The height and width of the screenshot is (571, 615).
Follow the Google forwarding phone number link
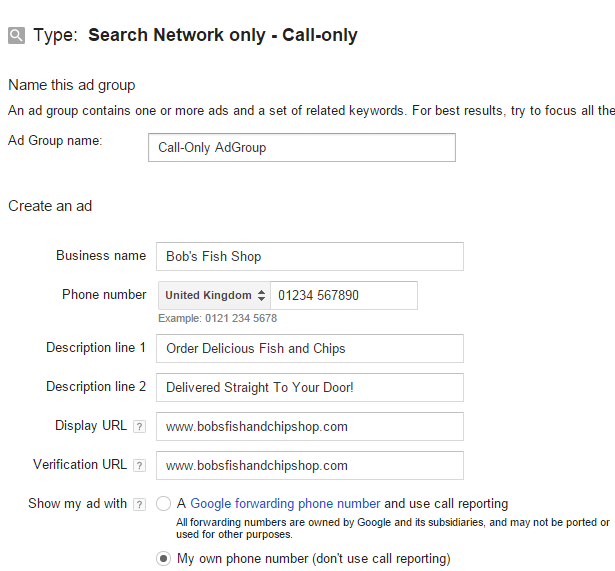(285, 504)
